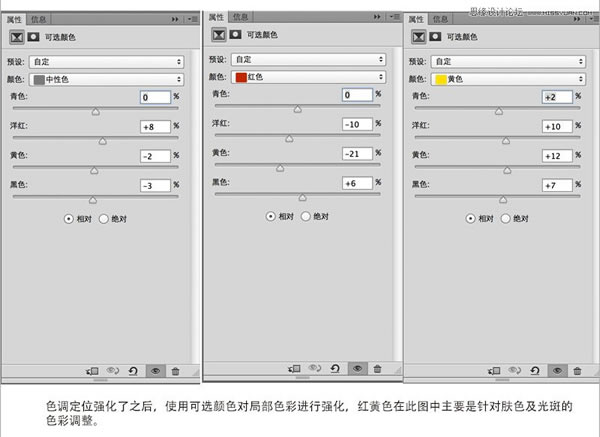Reset adjustment in the Reds (红色) panel
600x437 pixels.
tap(335, 369)
